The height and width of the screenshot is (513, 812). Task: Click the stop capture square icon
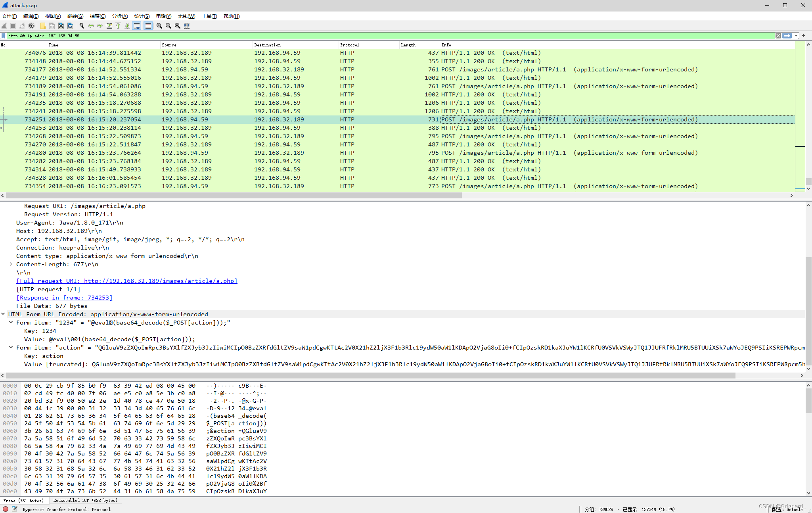tap(13, 26)
